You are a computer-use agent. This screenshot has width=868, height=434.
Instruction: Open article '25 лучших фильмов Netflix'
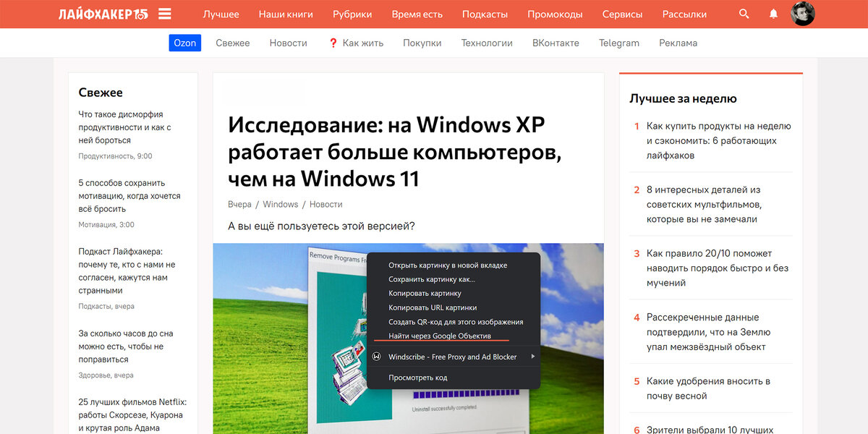click(132, 415)
